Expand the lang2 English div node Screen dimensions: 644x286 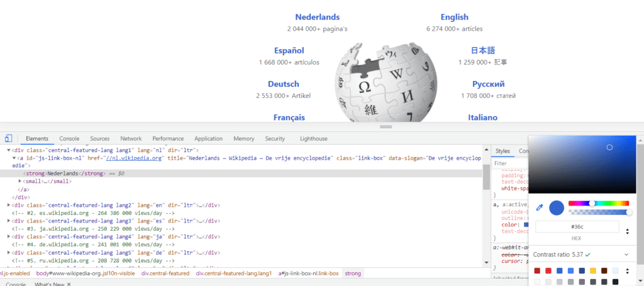tap(9, 205)
